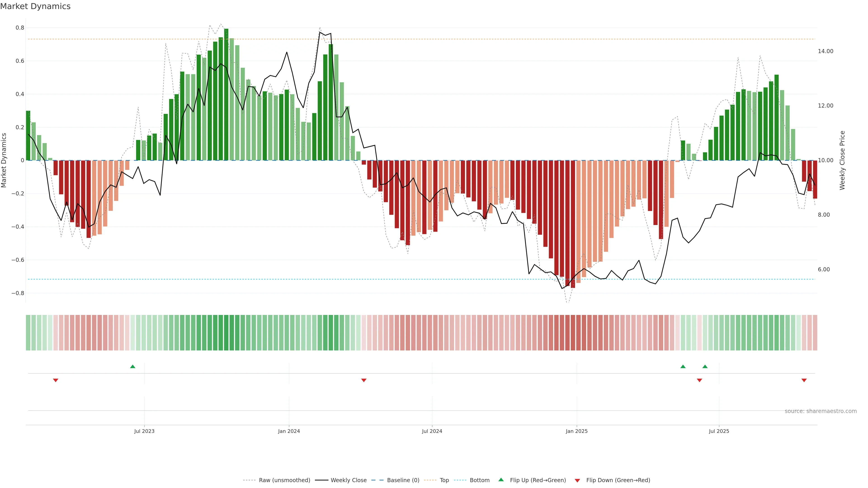Click the Jan 2024 x-axis label
This screenshot has height=488, width=868.
(x=289, y=431)
